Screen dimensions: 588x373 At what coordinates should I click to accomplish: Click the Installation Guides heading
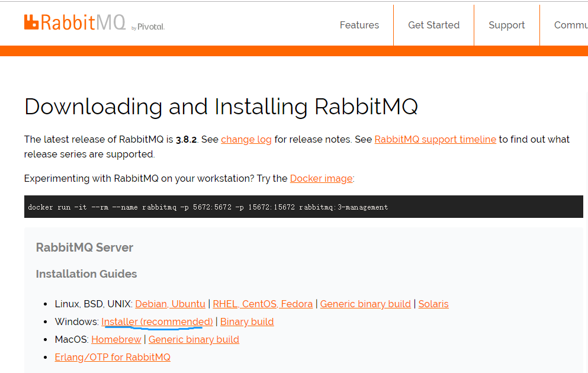(x=86, y=274)
